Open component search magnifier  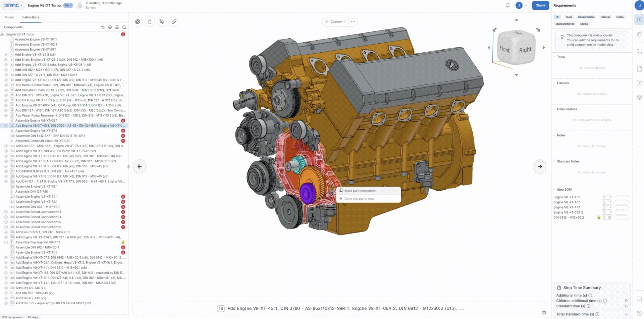124,27
